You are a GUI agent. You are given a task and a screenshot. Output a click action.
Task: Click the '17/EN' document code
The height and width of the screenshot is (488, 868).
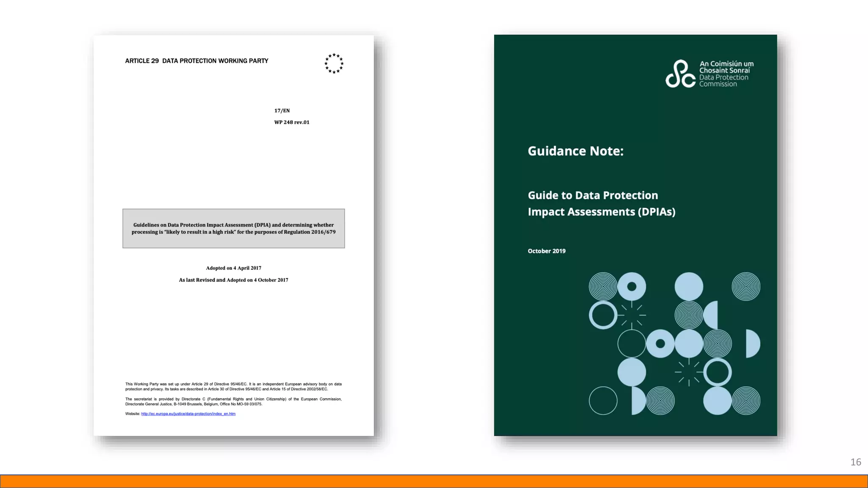(282, 111)
